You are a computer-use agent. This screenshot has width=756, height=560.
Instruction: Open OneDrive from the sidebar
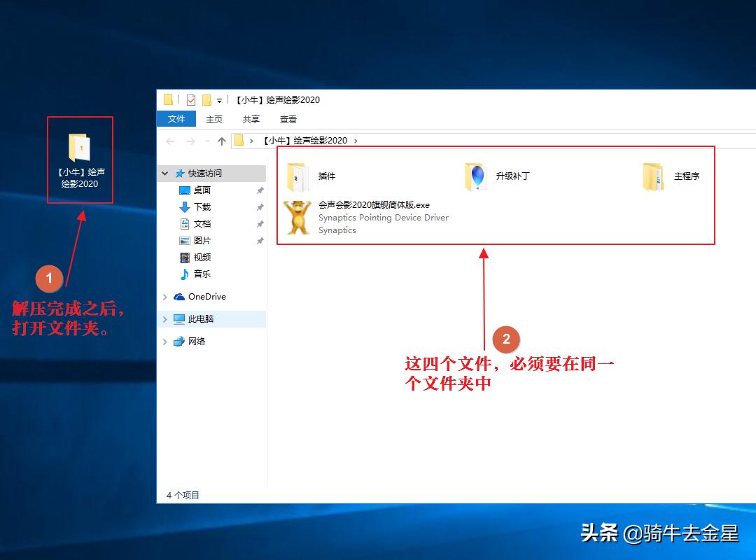pos(208,296)
